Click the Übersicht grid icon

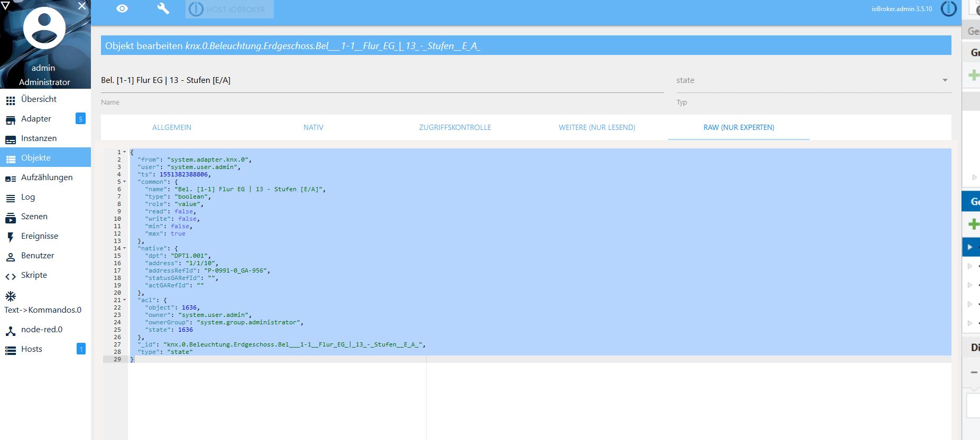(x=11, y=100)
